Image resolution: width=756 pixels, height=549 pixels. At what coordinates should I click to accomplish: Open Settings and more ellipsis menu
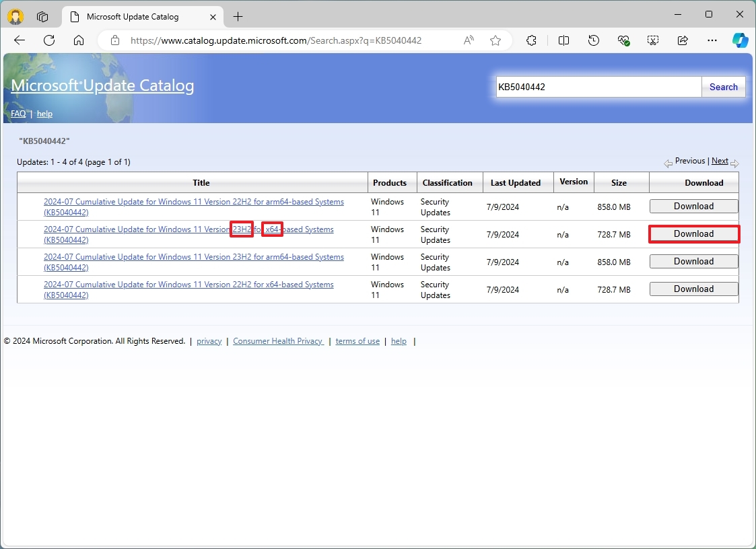point(712,40)
